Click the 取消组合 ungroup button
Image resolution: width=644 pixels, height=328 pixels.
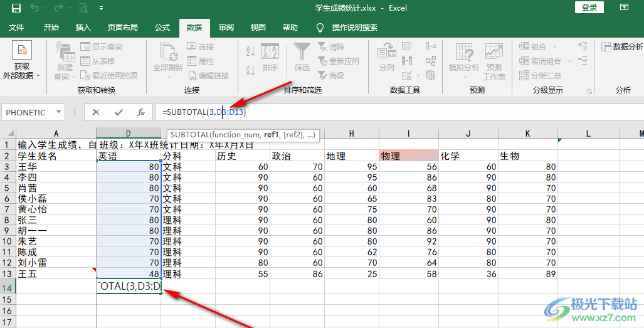[x=540, y=61]
